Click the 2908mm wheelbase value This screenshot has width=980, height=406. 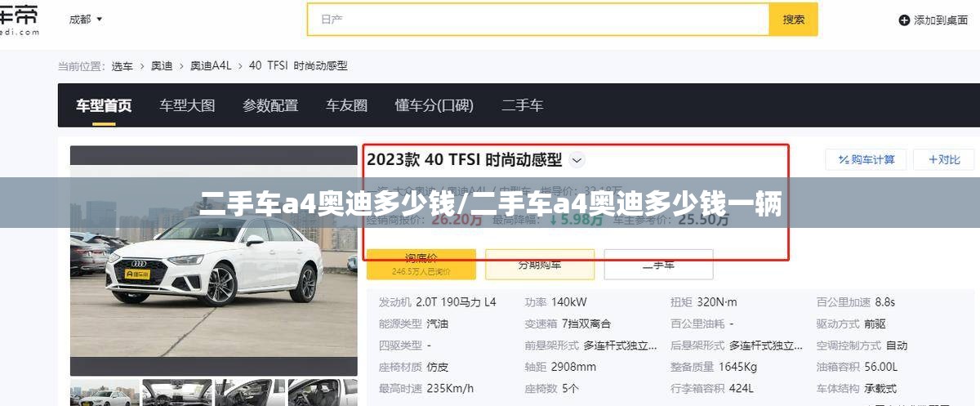pyautogui.click(x=572, y=367)
